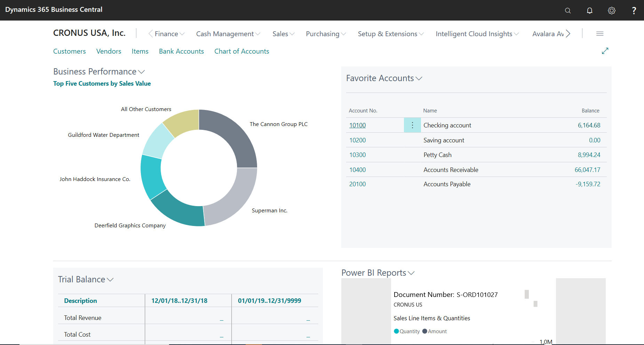Open the row options dots for account 10100
The image size is (644, 345).
coord(412,125)
